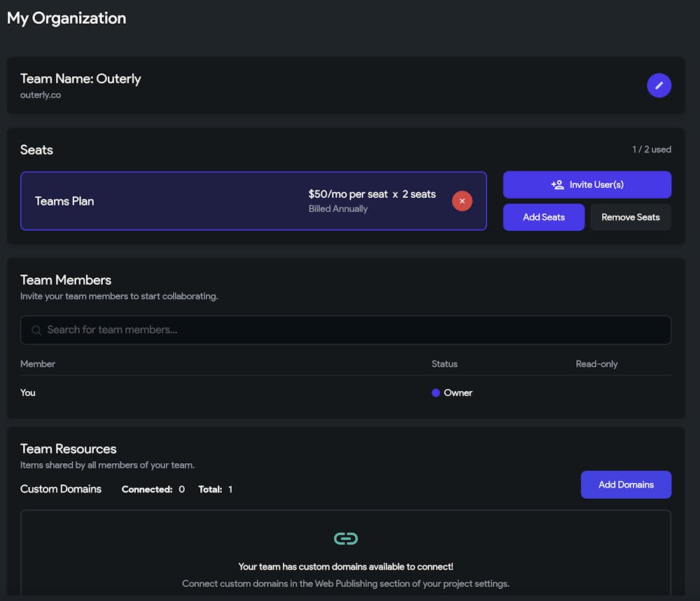Click the blue Owner status dot
This screenshot has width=700, height=601.
[435, 393]
